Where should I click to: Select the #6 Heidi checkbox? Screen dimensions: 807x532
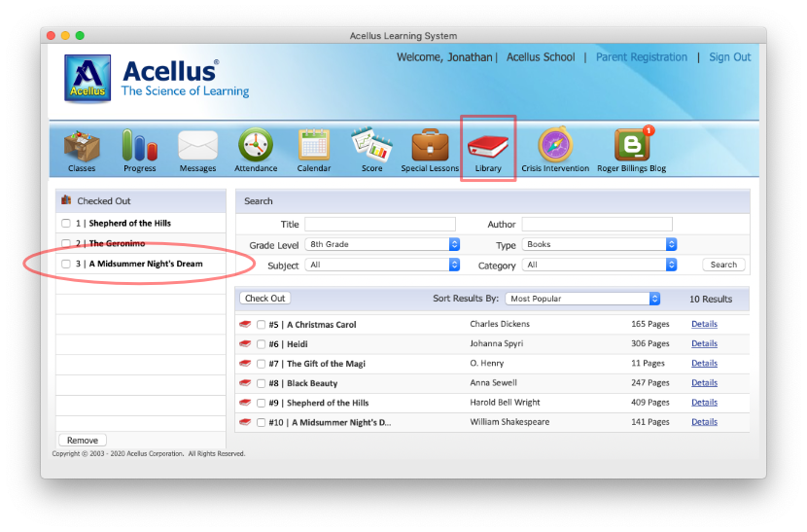(261, 344)
